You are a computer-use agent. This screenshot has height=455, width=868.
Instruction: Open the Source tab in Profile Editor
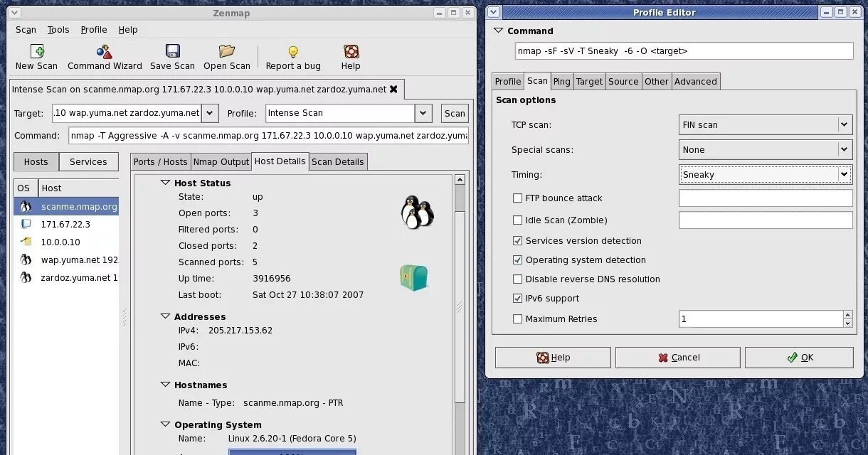[x=623, y=82]
